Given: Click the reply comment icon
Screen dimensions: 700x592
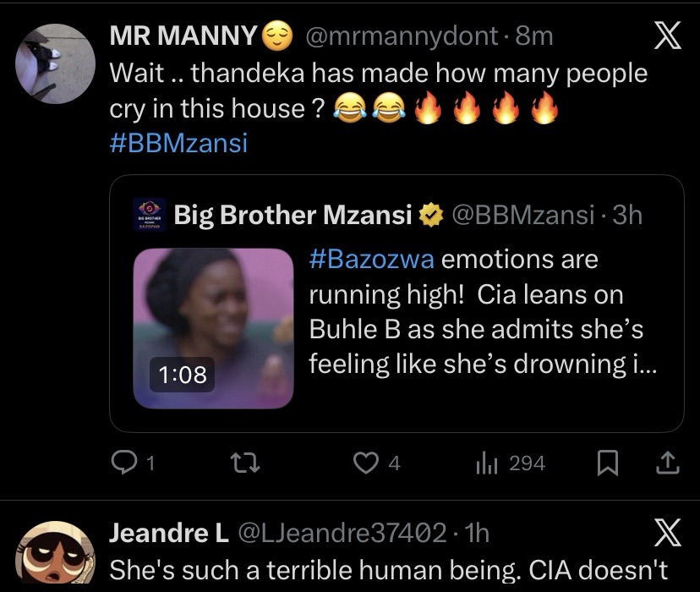Looking at the screenshot, I should 124,463.
